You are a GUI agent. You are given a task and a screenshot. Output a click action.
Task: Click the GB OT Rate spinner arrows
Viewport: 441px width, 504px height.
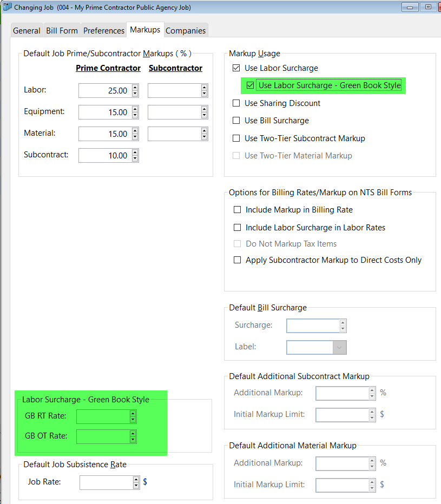tap(133, 437)
